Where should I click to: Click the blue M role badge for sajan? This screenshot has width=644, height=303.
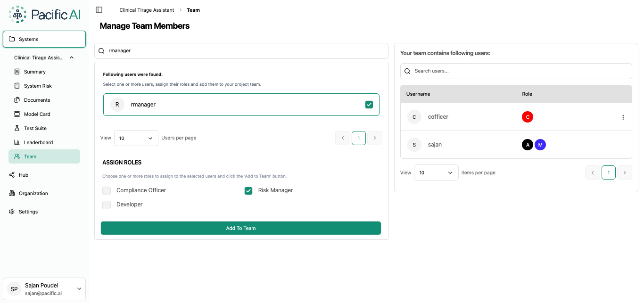tap(540, 145)
